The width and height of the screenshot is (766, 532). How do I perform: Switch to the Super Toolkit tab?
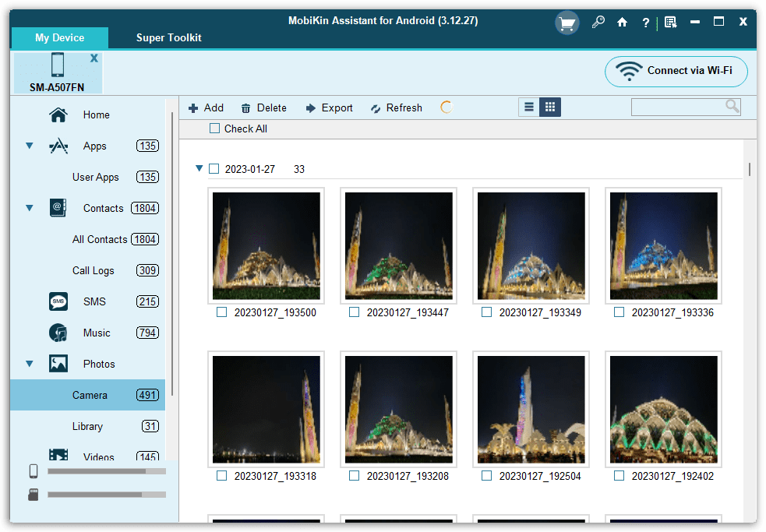pos(168,37)
